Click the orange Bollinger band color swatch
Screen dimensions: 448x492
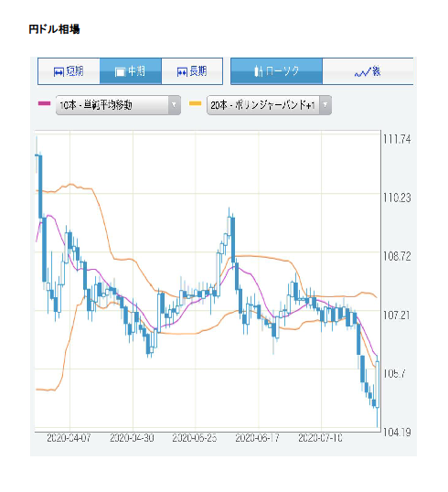(195, 103)
